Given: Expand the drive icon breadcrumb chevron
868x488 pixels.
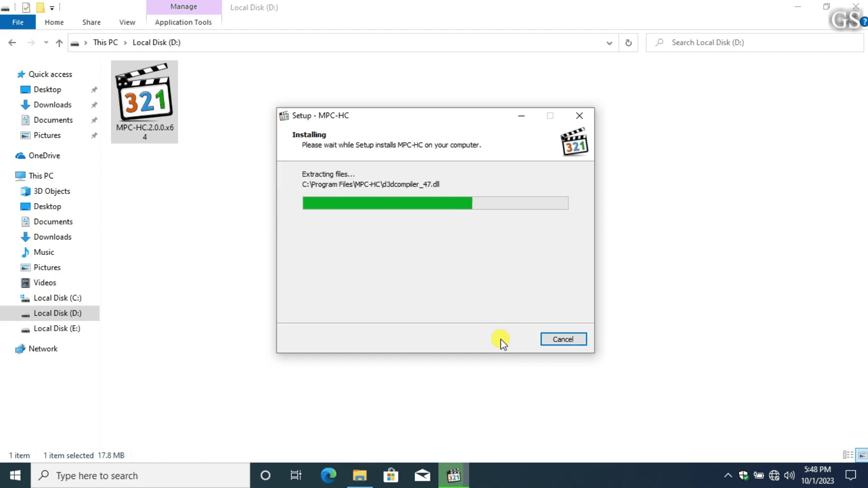Looking at the screenshot, I should tap(85, 42).
